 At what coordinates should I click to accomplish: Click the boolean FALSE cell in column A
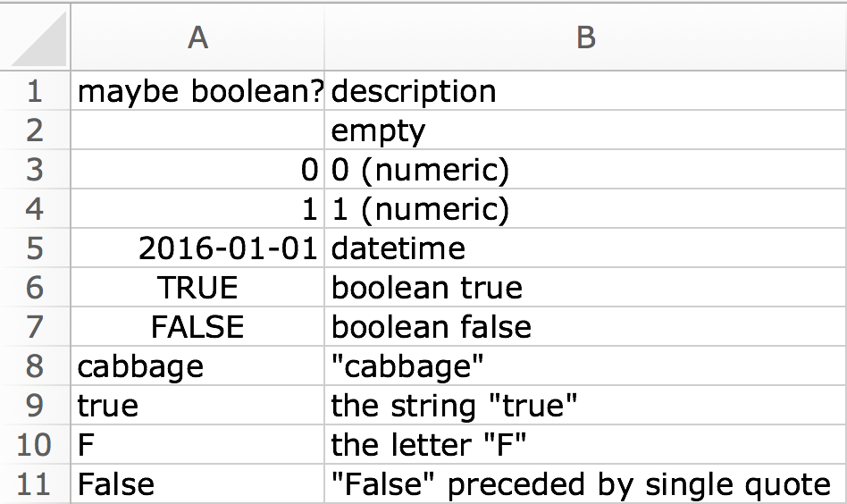tap(197, 326)
